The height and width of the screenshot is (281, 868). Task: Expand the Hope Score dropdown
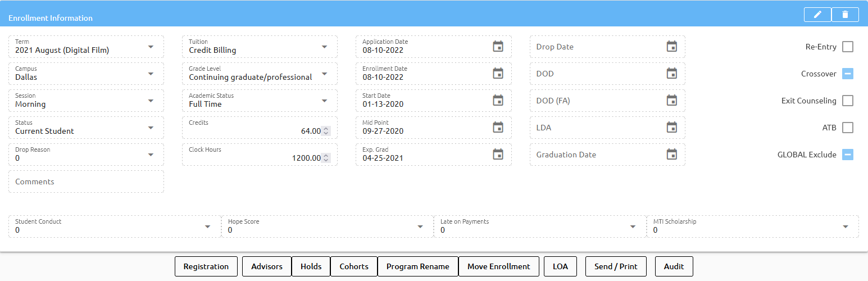pos(420,226)
